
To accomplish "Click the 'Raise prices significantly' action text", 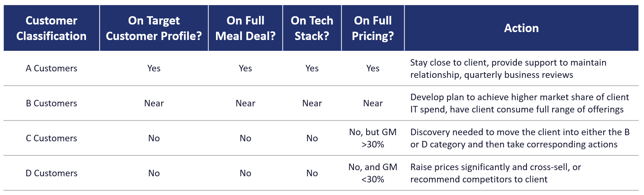I will coord(496,173).
